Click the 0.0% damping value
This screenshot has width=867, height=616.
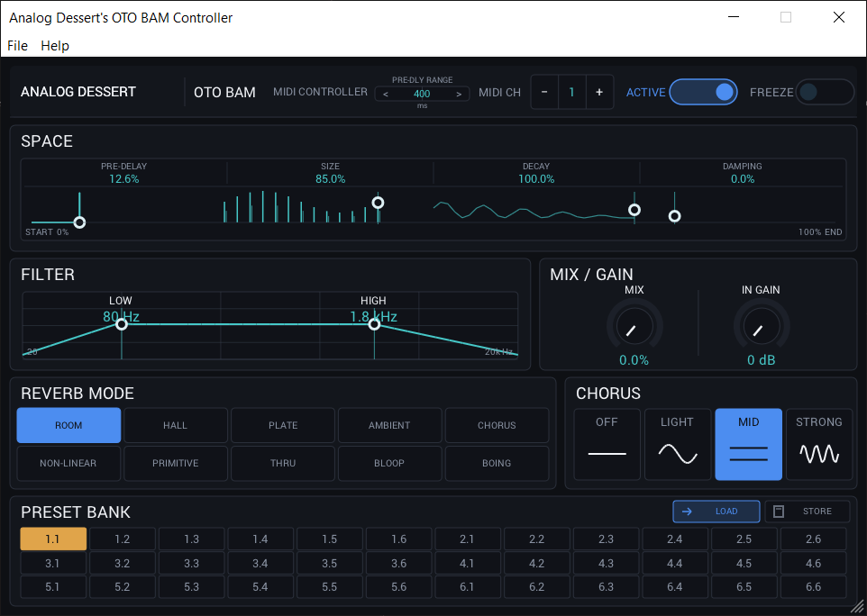743,179
